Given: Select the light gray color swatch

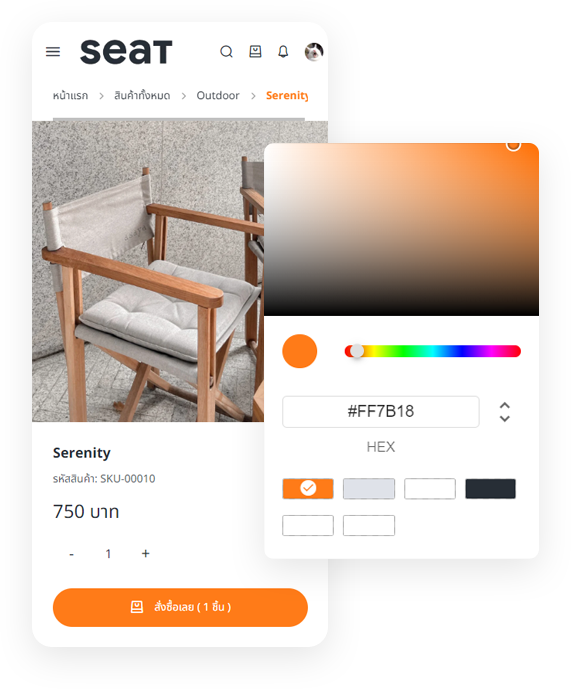Looking at the screenshot, I should click(369, 488).
